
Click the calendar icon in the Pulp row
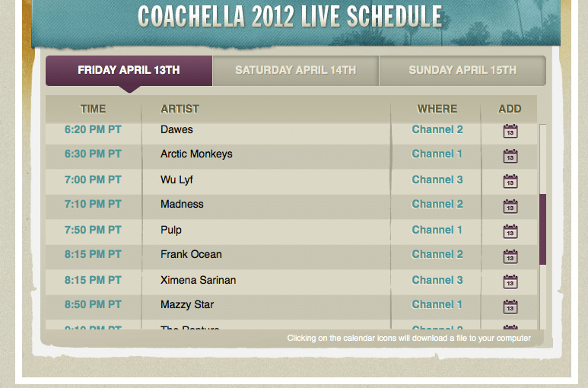point(510,231)
